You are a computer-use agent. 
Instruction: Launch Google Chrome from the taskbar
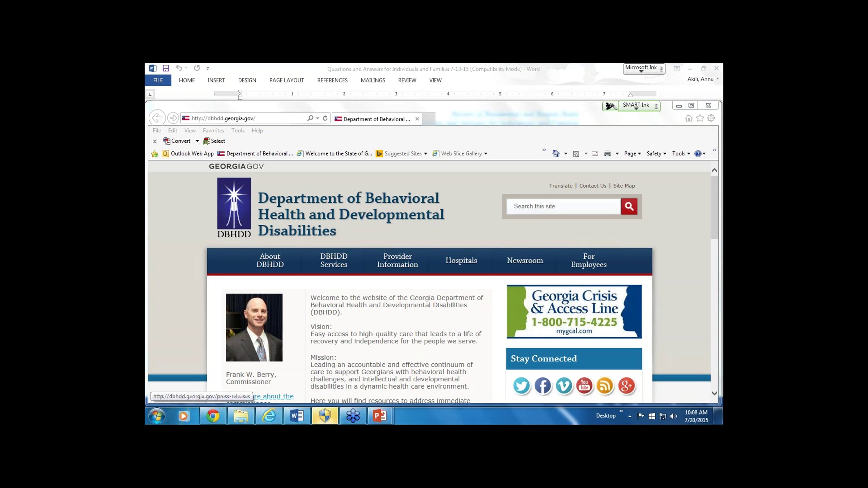tap(213, 416)
